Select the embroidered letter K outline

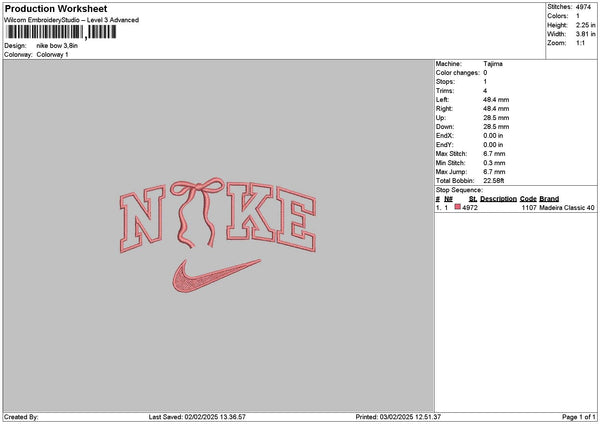point(250,212)
